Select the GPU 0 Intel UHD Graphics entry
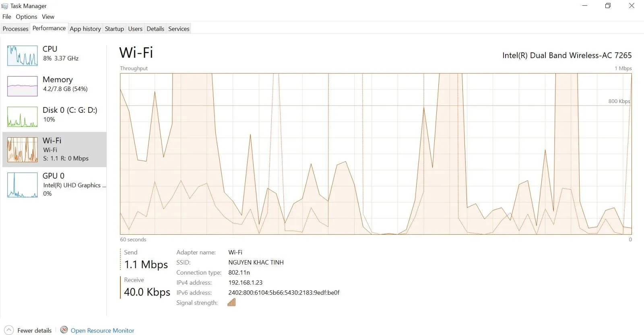This screenshot has width=644, height=335. coord(54,185)
